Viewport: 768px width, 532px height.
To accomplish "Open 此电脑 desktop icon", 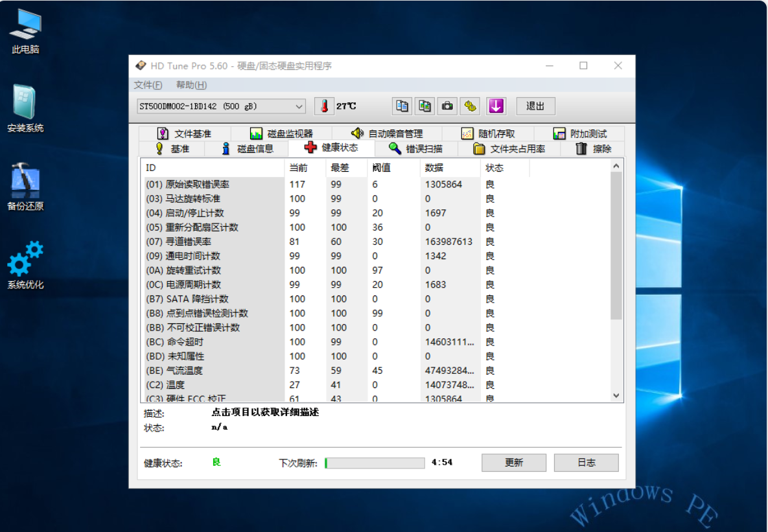I will 26,31.
